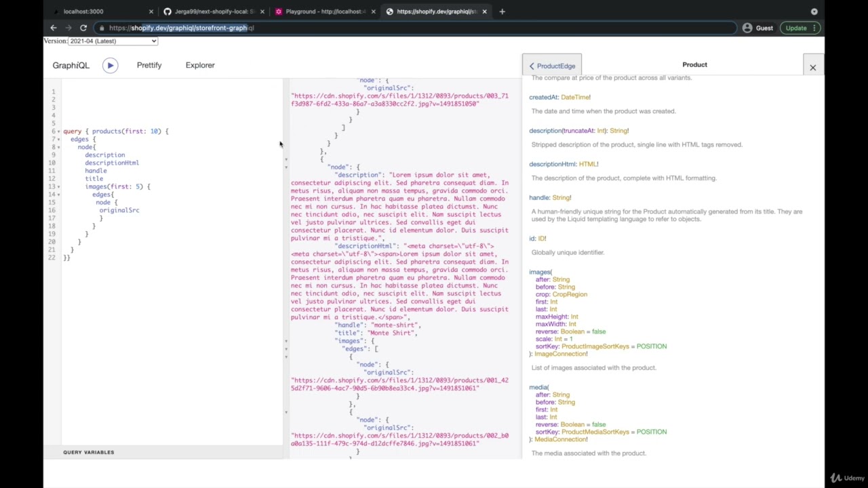
Task: Open the ImageConnection type link
Action: [x=560, y=354]
